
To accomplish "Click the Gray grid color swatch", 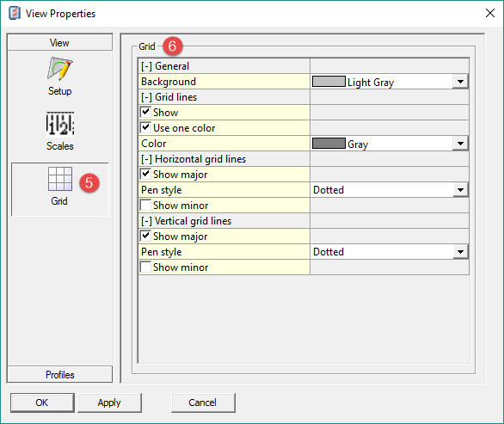I will click(329, 143).
